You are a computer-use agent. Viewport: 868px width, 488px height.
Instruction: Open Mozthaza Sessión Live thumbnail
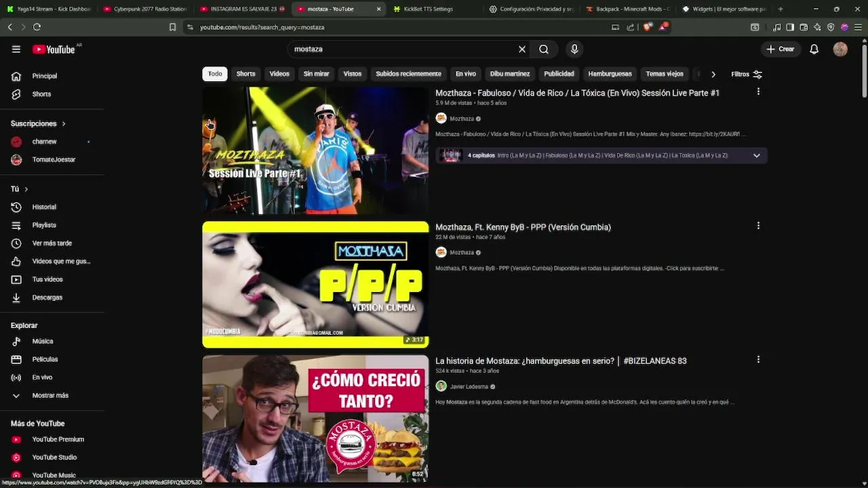315,150
